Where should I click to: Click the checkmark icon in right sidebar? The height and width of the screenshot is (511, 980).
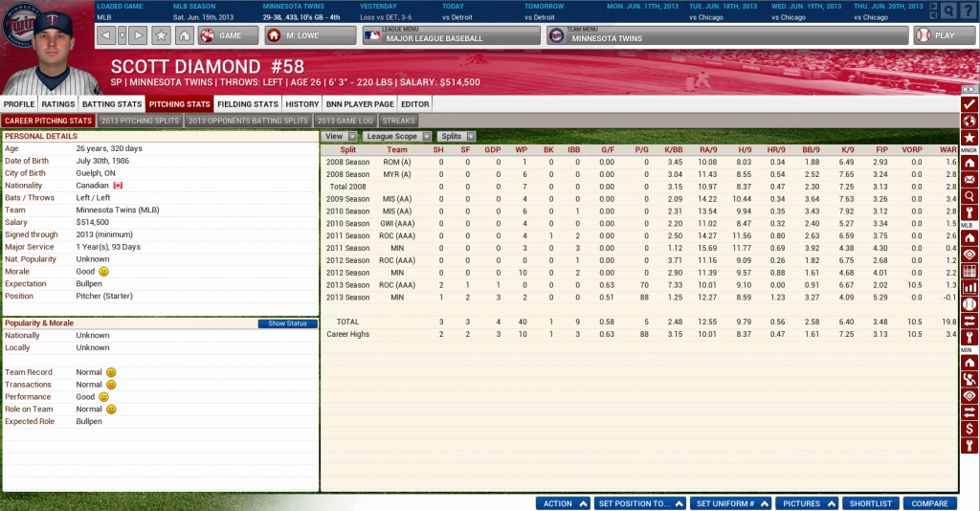click(969, 103)
